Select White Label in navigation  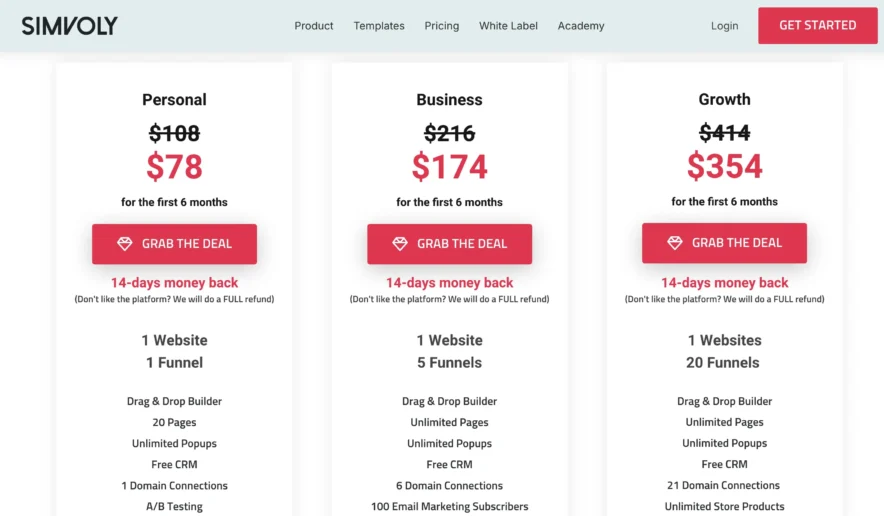pos(508,26)
